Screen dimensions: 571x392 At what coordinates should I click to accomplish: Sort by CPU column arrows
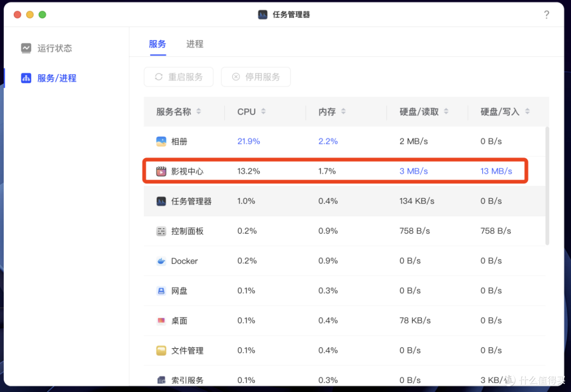click(263, 111)
